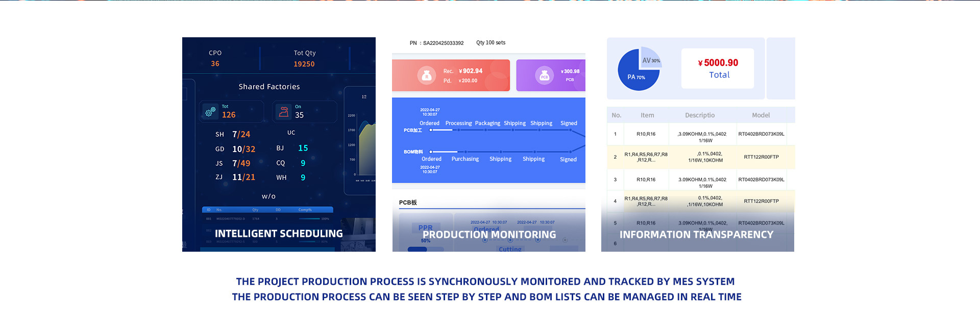Click the AV 30% pie chart slice
This screenshot has height=315, width=980.
(x=650, y=60)
